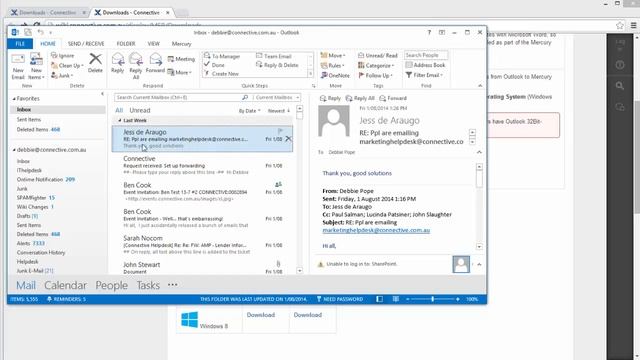Open Tasks in the navigation bar
The height and width of the screenshot is (360, 640).
point(148,285)
